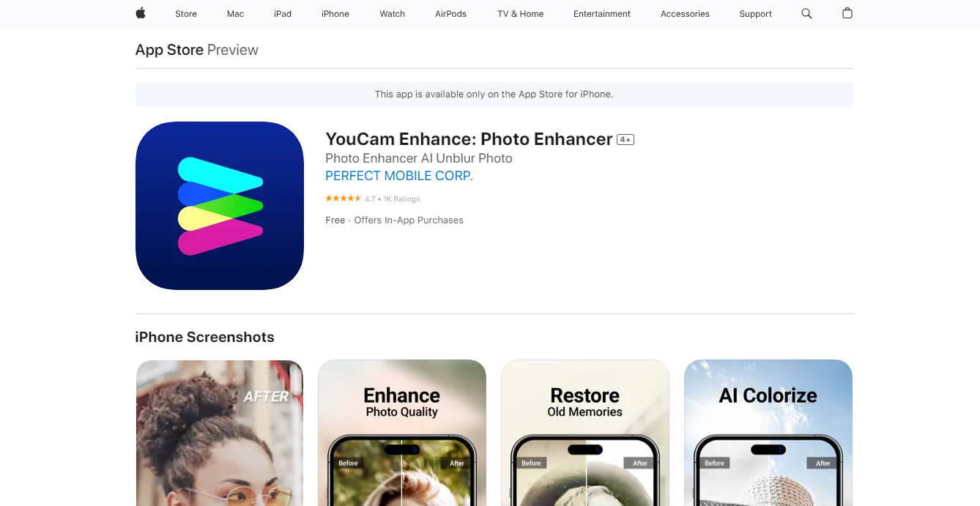Open the Mac menu item
This screenshot has height=506, width=980.
point(236,14)
